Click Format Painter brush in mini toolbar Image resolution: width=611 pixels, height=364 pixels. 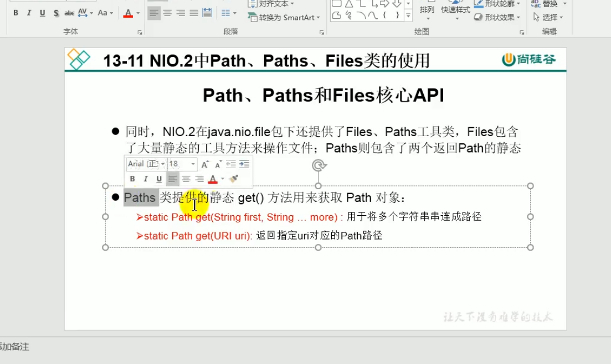(234, 179)
